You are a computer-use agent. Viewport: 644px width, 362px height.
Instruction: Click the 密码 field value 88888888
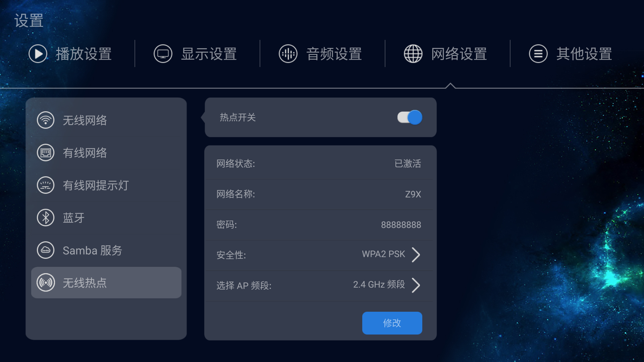(401, 225)
